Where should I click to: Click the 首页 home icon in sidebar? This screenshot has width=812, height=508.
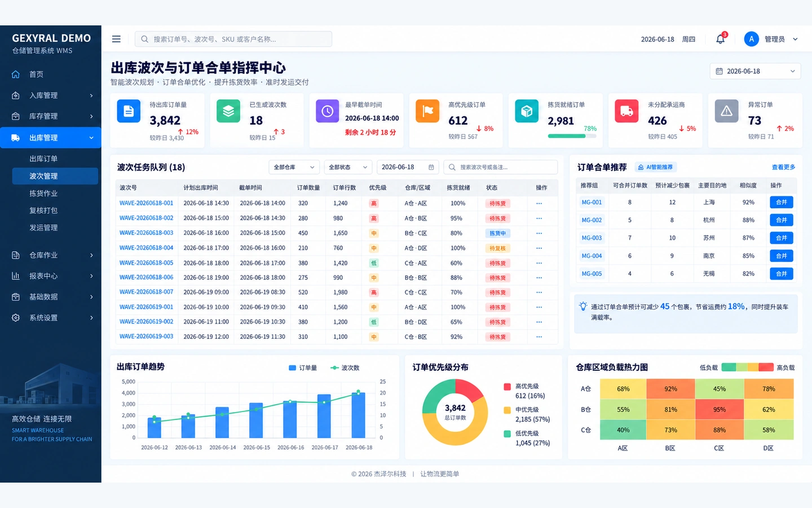(x=16, y=75)
